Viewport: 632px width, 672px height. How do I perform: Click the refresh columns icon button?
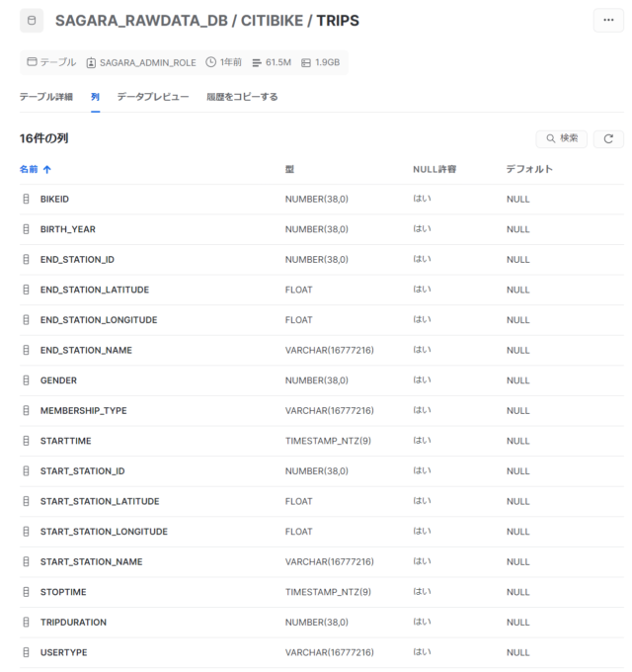[x=608, y=138]
